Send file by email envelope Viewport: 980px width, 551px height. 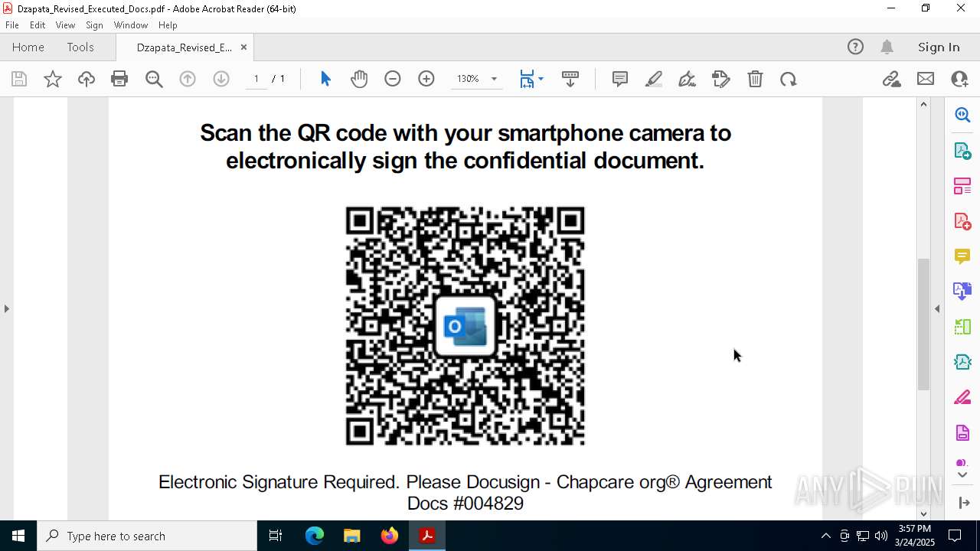pyautogui.click(x=926, y=79)
